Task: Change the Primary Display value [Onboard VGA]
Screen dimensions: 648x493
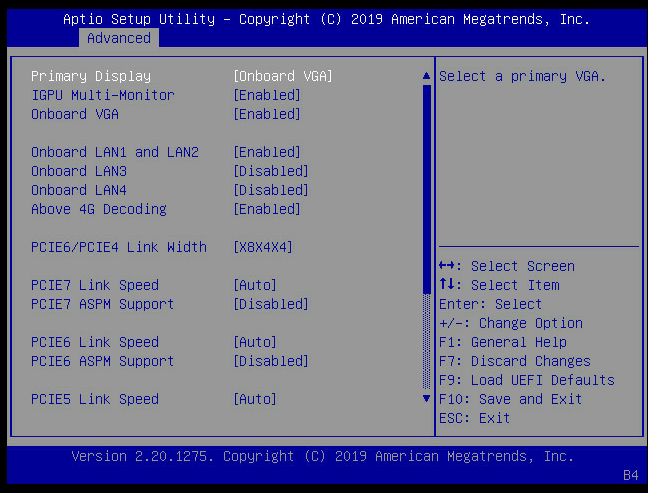Action: (x=283, y=76)
